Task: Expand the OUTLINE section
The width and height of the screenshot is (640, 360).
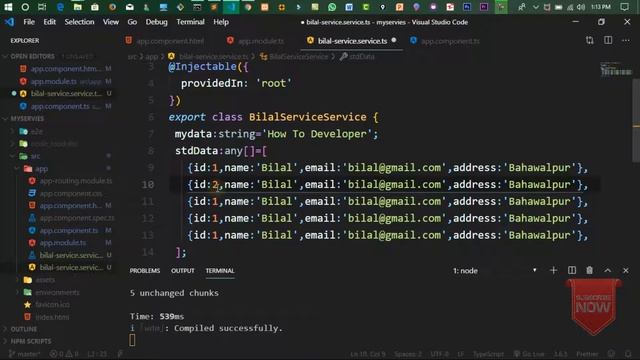Action: point(24,329)
